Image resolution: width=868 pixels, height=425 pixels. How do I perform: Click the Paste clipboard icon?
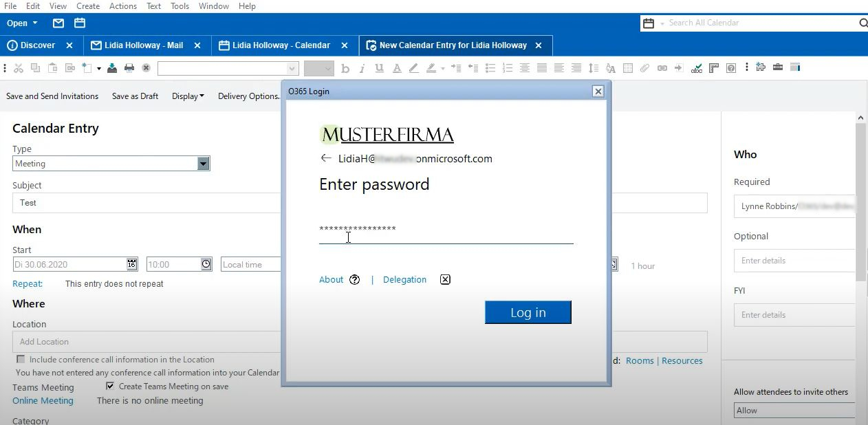click(52, 68)
